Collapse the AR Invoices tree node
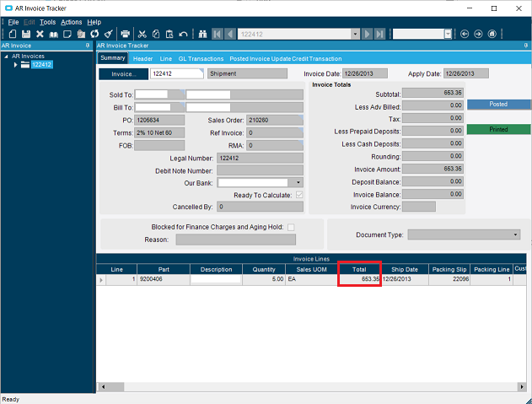This screenshot has height=404, width=532. (6, 57)
